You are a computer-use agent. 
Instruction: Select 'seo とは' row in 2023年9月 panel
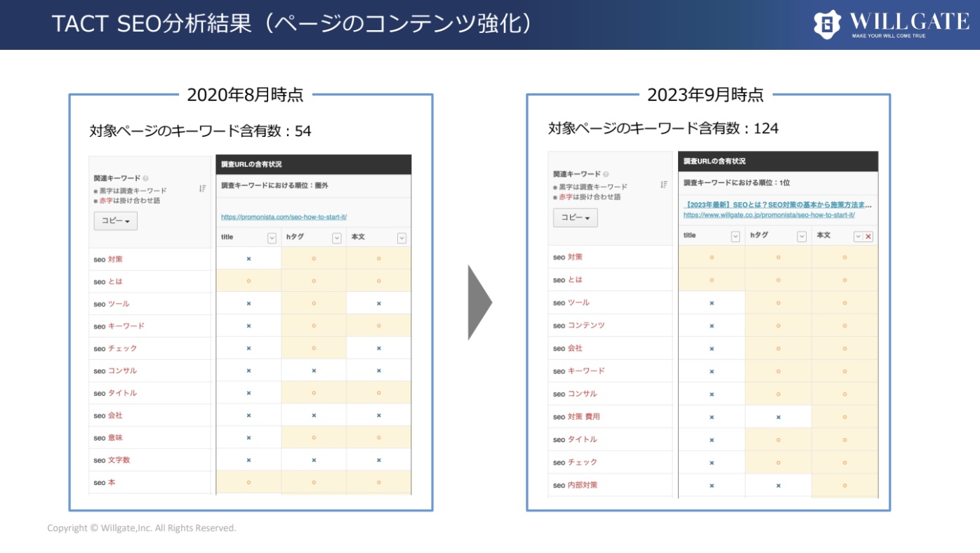(610, 280)
